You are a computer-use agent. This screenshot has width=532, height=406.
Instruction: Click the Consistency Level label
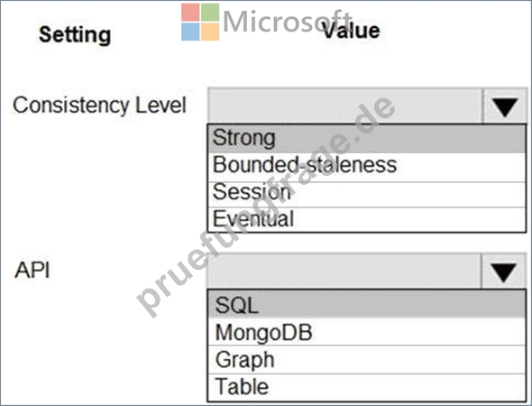click(x=100, y=105)
